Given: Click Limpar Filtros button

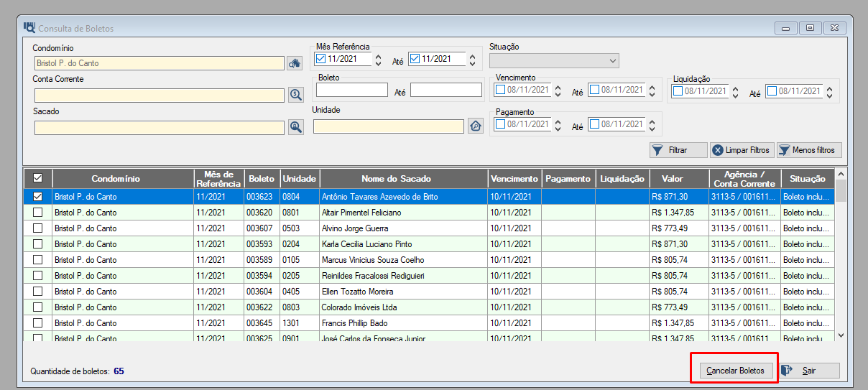Looking at the screenshot, I should click(x=741, y=150).
